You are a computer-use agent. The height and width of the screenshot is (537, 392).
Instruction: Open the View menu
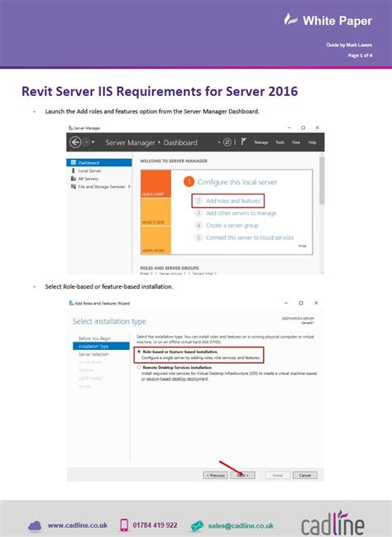296,142
